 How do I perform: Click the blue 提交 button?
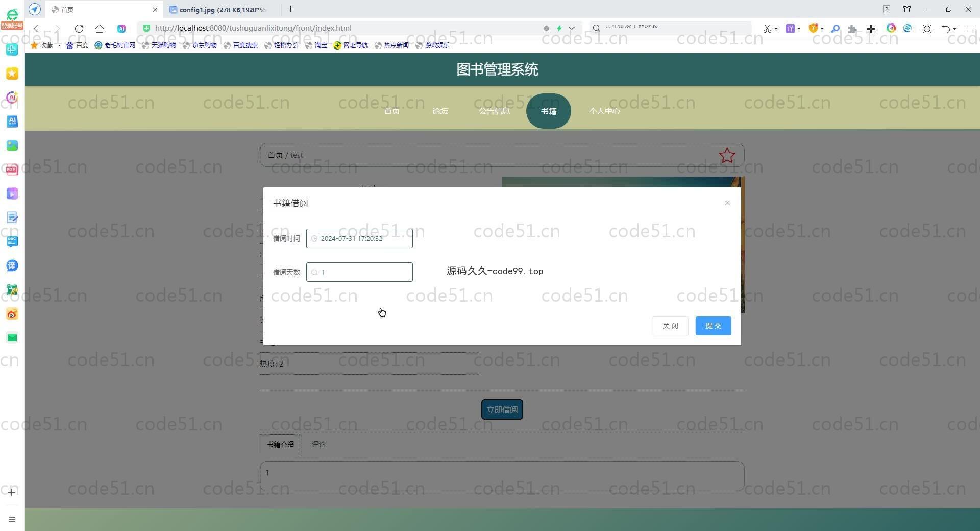[713, 326]
